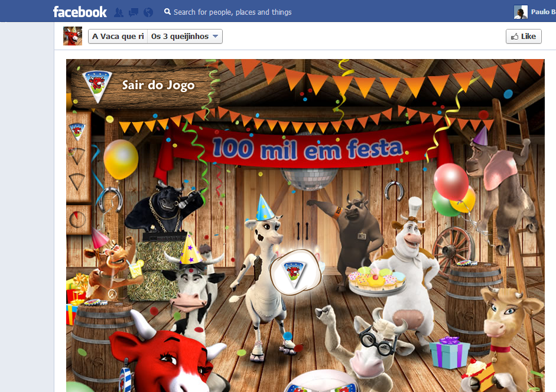Open the messages icon
Viewport: 556px width, 392px height.
coord(134,12)
